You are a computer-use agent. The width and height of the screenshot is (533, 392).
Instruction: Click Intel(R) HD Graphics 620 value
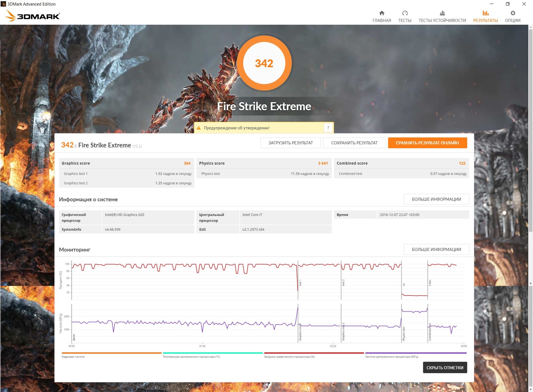point(124,215)
